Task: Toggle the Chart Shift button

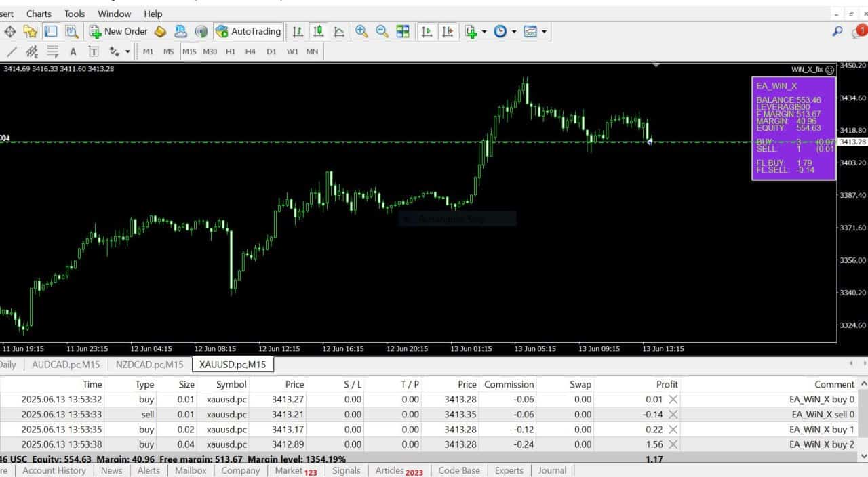Action: (x=448, y=31)
